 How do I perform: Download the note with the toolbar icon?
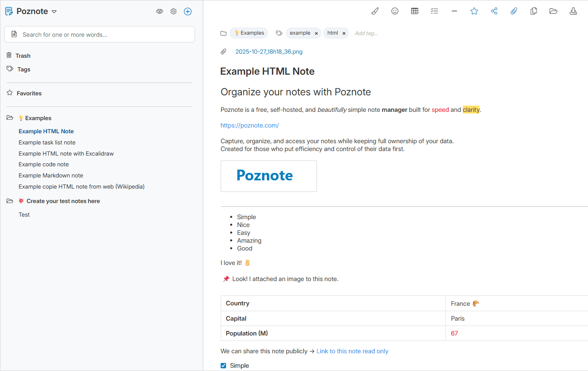coord(573,11)
